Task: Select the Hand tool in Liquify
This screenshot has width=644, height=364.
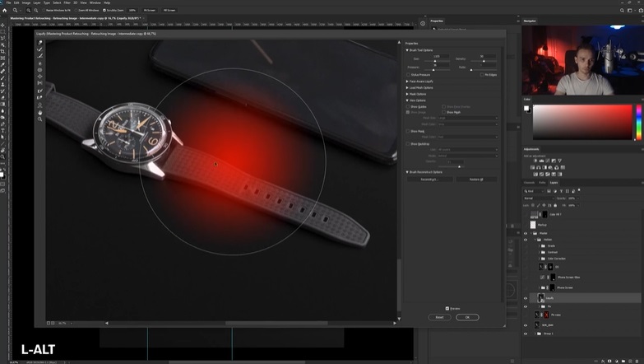Action: [39, 112]
